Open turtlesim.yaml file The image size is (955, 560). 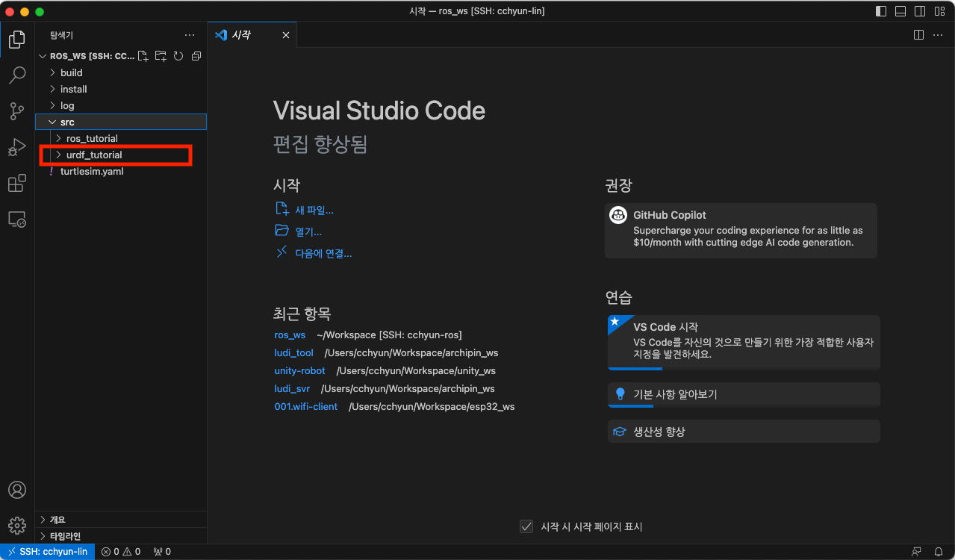(x=121, y=171)
